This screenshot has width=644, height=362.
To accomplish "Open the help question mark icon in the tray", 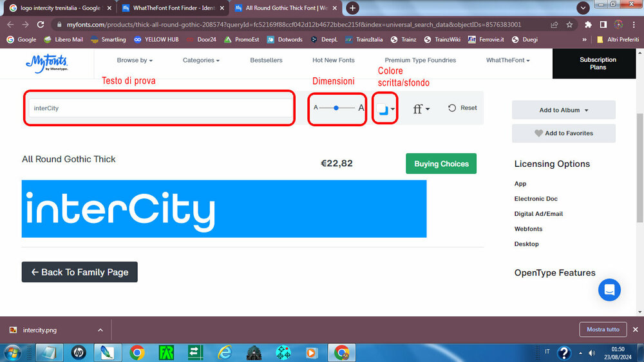I will pos(564,353).
